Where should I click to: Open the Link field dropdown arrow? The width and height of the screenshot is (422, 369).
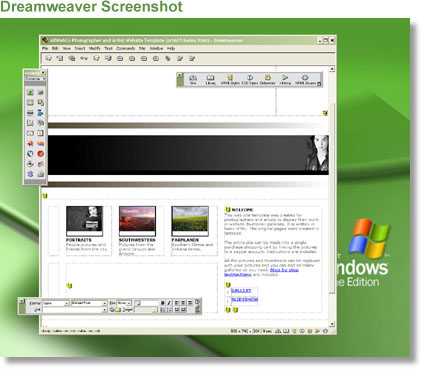(x=105, y=310)
